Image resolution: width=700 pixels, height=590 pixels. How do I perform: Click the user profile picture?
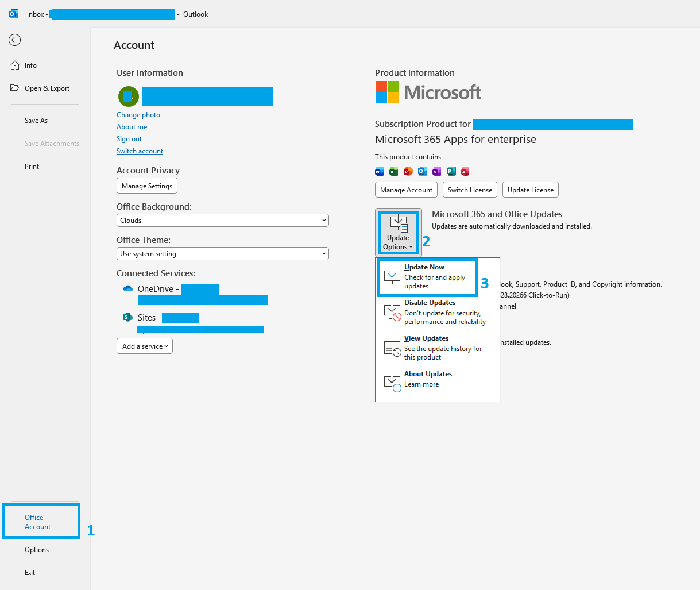pos(129,97)
